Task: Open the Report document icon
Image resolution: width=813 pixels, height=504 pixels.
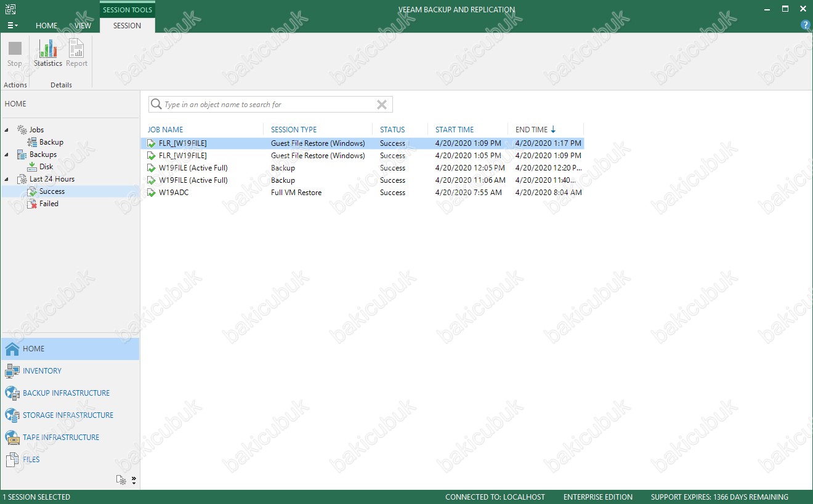Action: pos(76,49)
